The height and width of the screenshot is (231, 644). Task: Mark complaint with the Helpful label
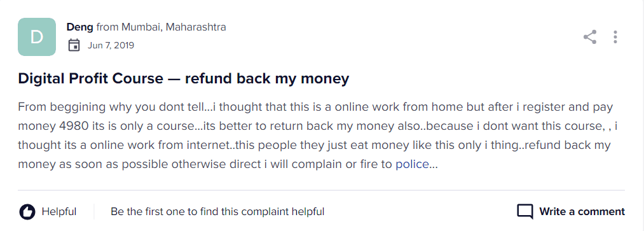point(59,212)
